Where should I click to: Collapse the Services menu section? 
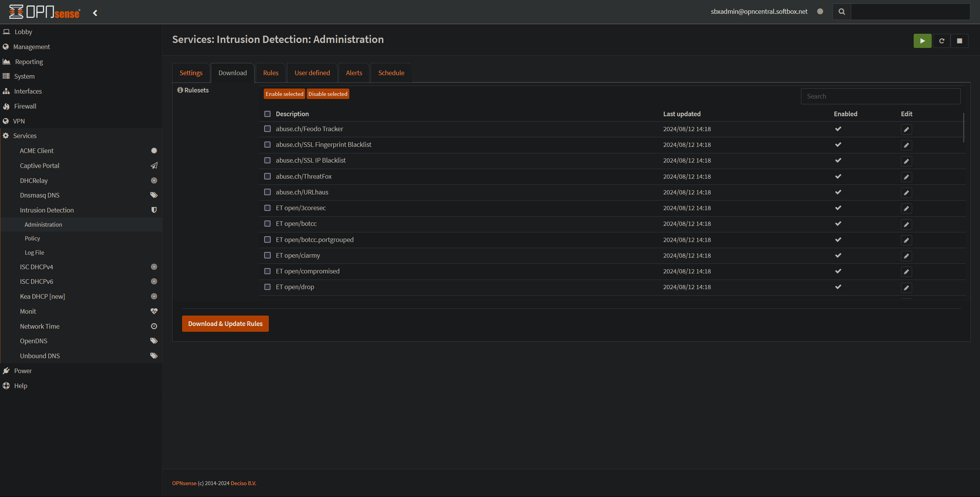pos(25,136)
